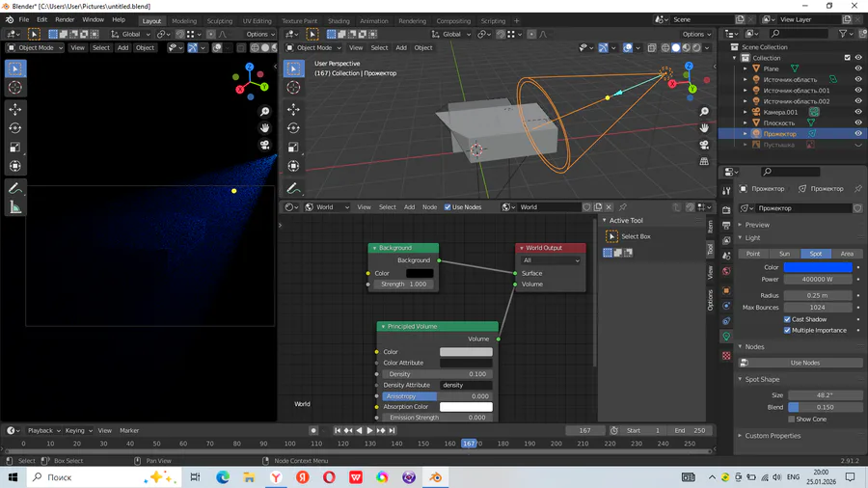The width and height of the screenshot is (868, 488).
Task: Select the Move tool in right viewport
Action: 293,110
